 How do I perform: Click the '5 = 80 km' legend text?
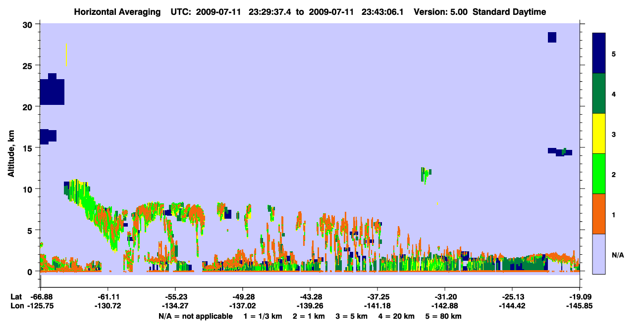pos(444,316)
